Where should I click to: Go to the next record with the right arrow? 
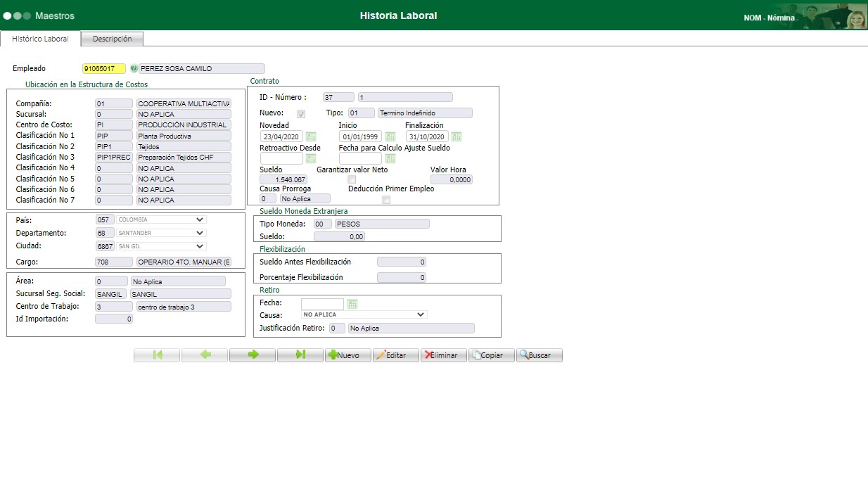(x=253, y=355)
